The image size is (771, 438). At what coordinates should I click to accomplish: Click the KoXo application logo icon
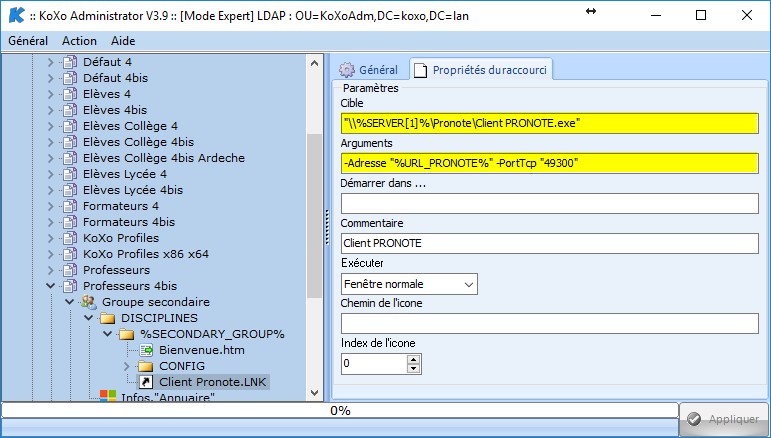[16, 15]
